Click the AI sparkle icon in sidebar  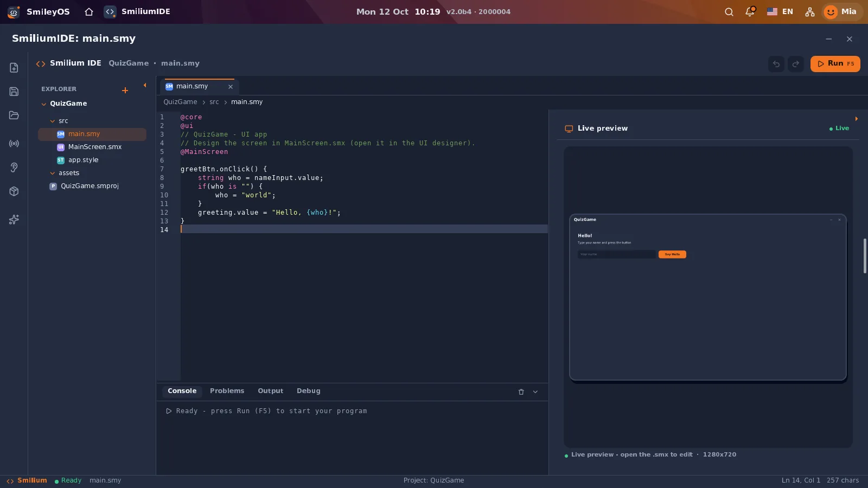(x=14, y=220)
